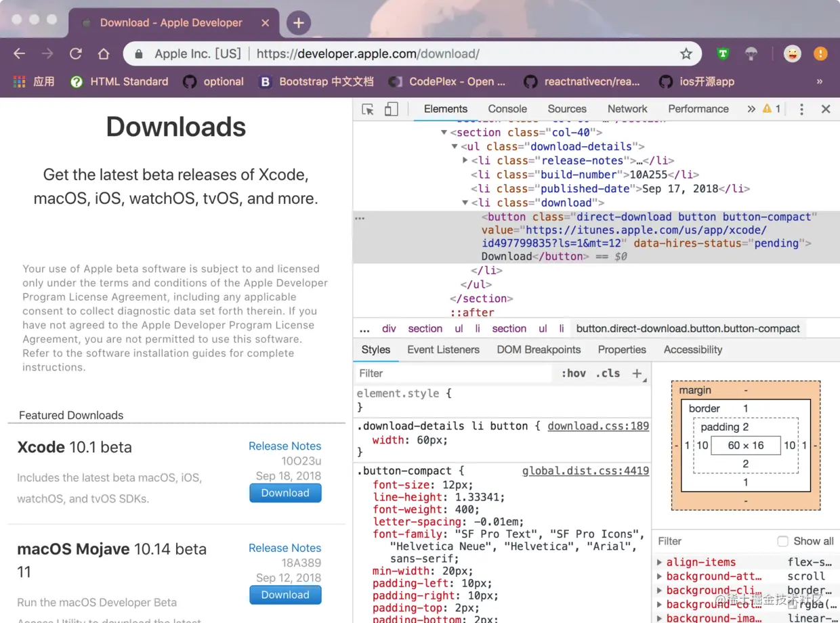Collapse the li class download node
840x623 pixels.
465,202
